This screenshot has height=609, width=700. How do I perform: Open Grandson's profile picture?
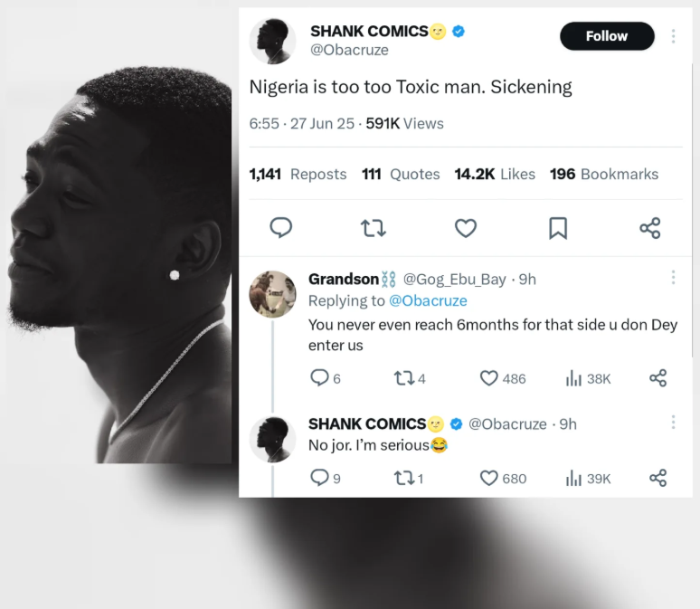tap(272, 294)
